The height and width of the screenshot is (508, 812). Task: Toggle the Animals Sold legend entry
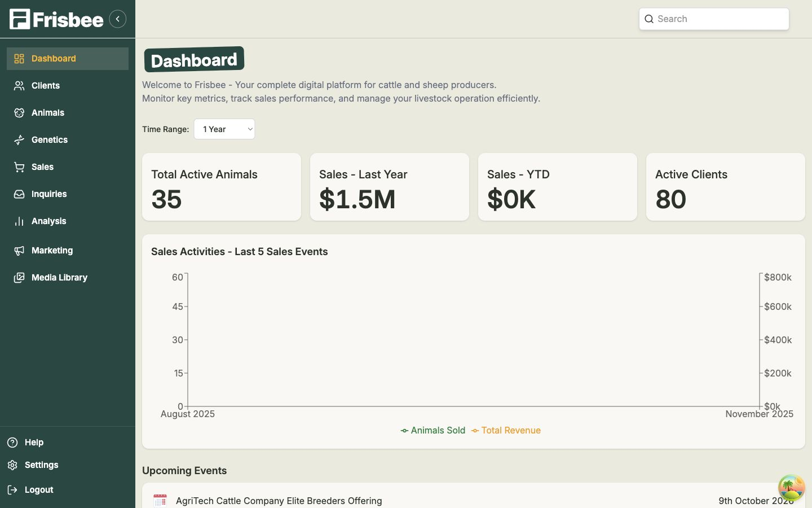(433, 430)
